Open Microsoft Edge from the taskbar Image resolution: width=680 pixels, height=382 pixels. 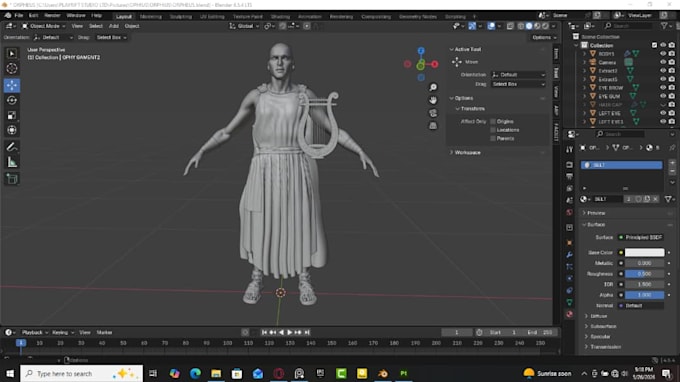click(195, 373)
